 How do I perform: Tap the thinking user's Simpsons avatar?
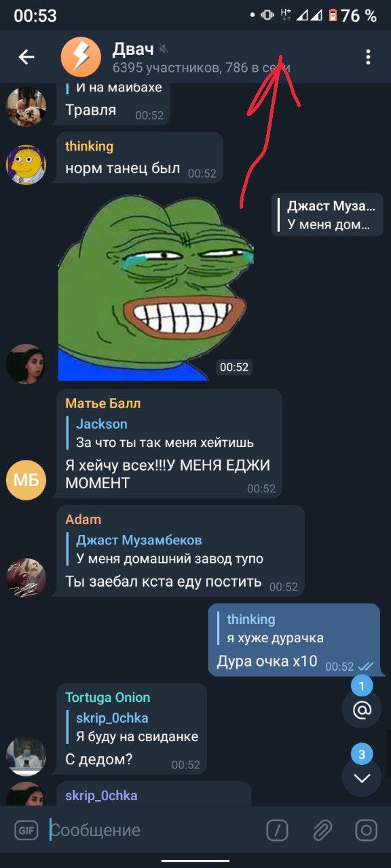[26, 164]
